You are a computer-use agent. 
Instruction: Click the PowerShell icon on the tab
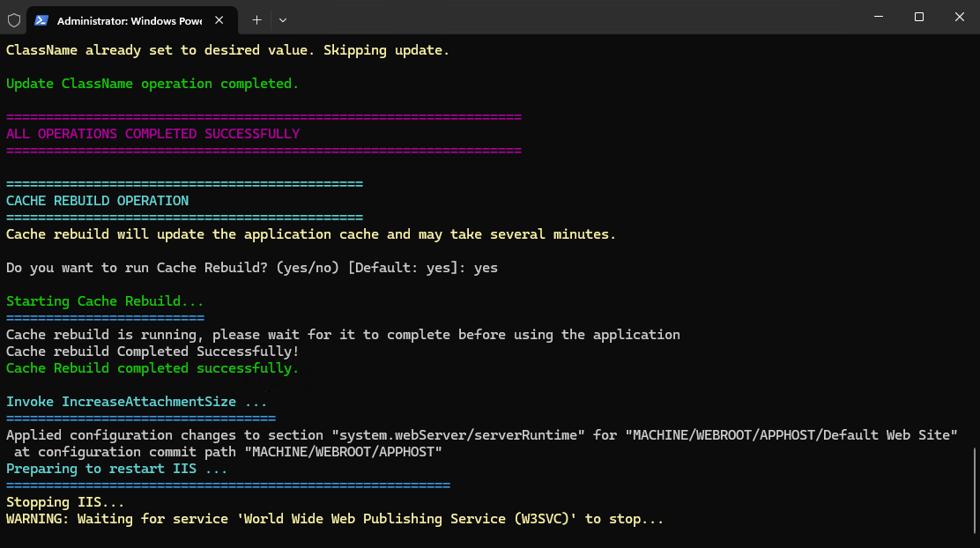[x=41, y=19]
